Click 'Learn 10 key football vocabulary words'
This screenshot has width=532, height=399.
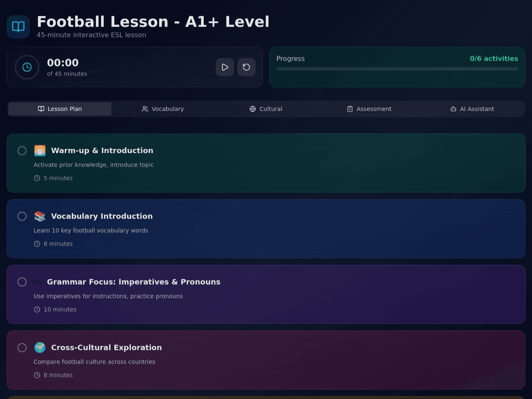coord(91,230)
